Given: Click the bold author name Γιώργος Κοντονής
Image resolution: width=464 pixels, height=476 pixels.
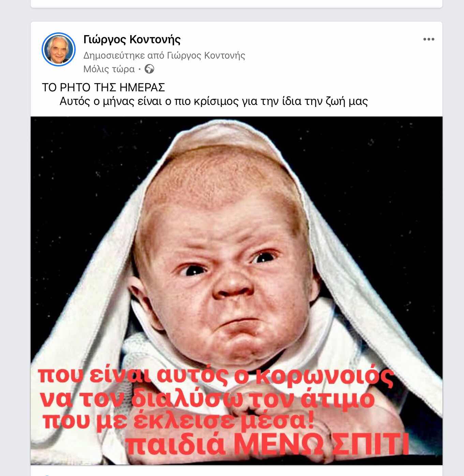Looking at the screenshot, I should point(132,40).
